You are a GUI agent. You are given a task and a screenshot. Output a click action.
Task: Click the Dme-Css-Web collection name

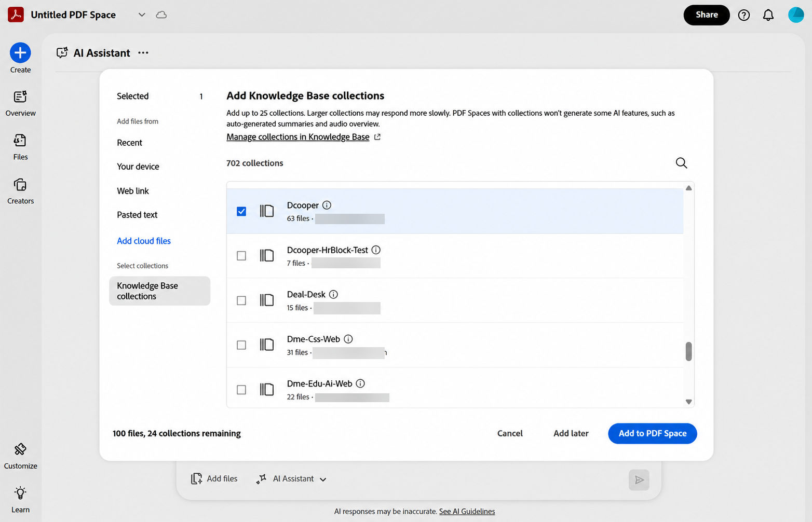click(x=314, y=339)
